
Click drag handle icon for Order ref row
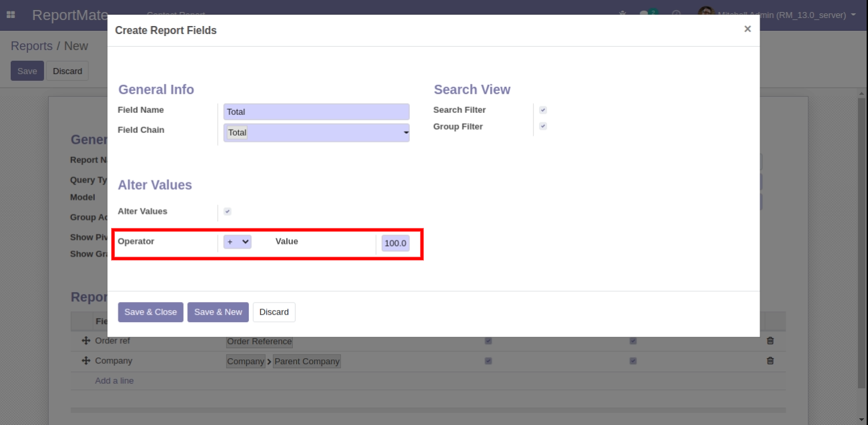(x=86, y=341)
